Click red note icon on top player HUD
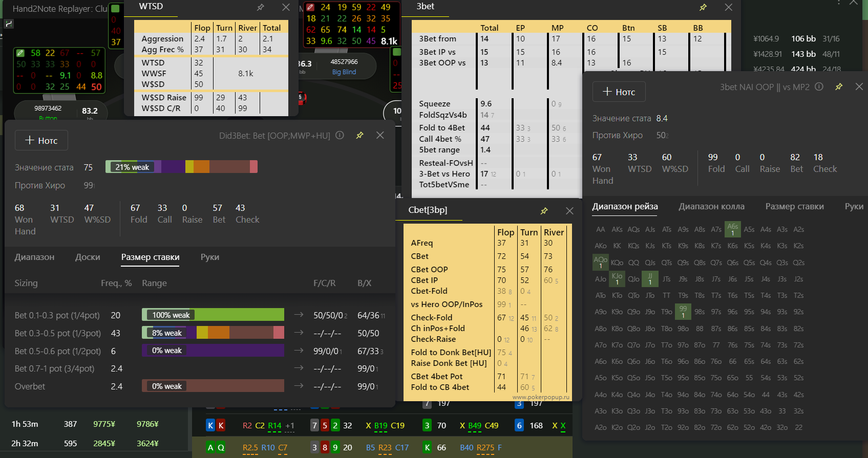The image size is (868, 458). pos(310,7)
